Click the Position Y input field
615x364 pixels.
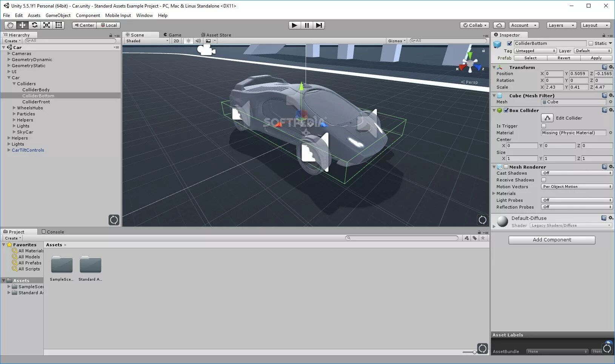(578, 74)
